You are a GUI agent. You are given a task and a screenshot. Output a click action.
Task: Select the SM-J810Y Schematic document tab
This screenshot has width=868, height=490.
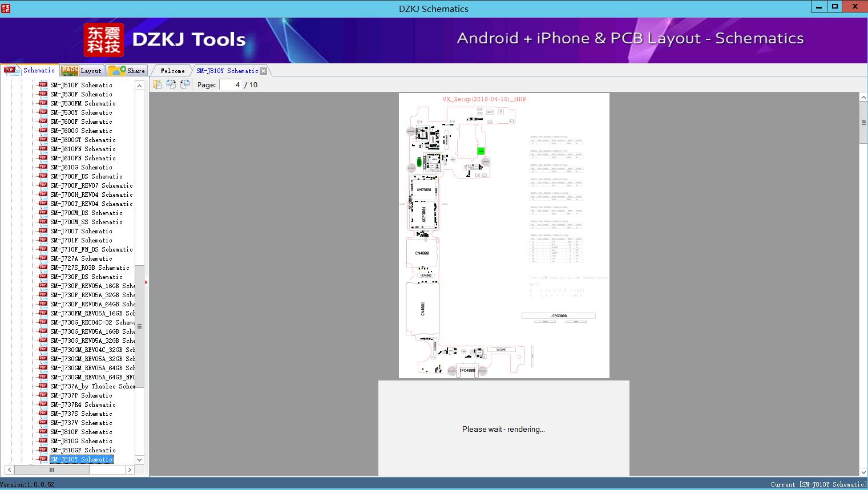(x=227, y=71)
